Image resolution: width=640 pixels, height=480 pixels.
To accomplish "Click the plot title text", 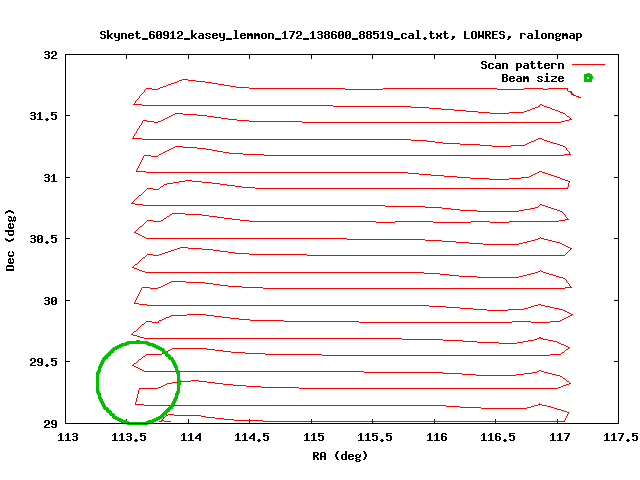I will pyautogui.click(x=341, y=36).
